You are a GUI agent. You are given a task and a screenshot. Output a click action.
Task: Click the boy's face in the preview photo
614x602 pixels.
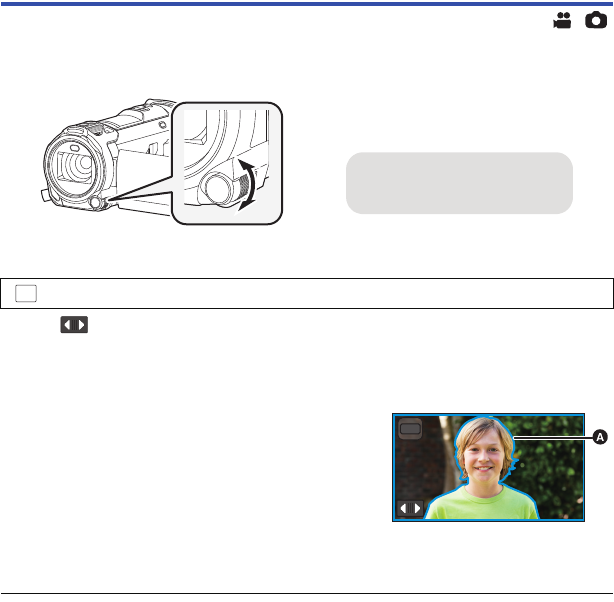coord(484,456)
